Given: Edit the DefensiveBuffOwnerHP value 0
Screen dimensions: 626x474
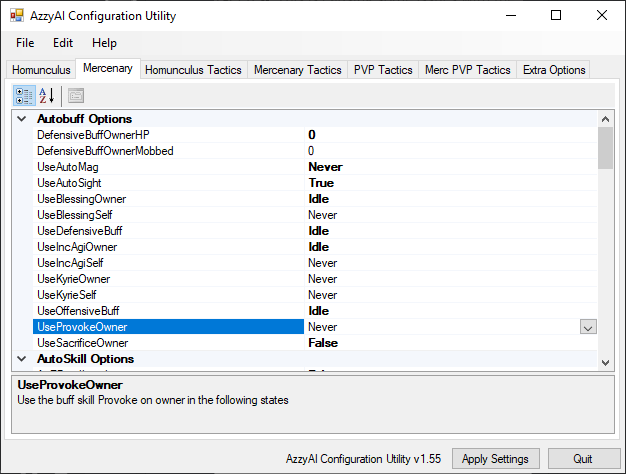Looking at the screenshot, I should pyautogui.click(x=451, y=135).
